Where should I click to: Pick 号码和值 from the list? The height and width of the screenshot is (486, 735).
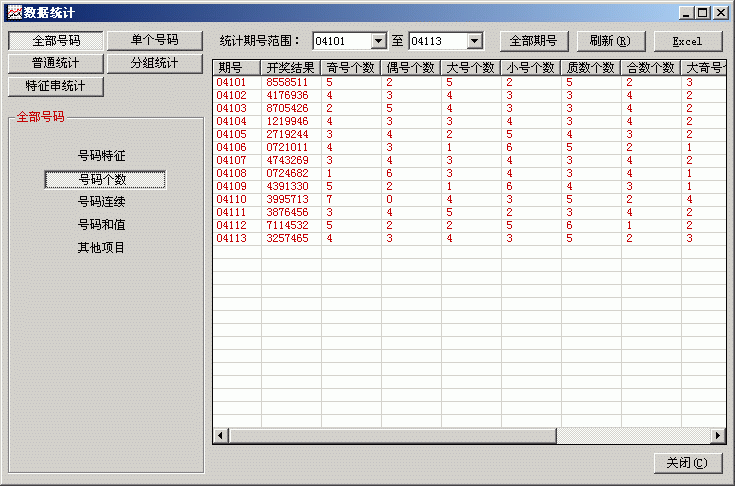[x=102, y=225]
